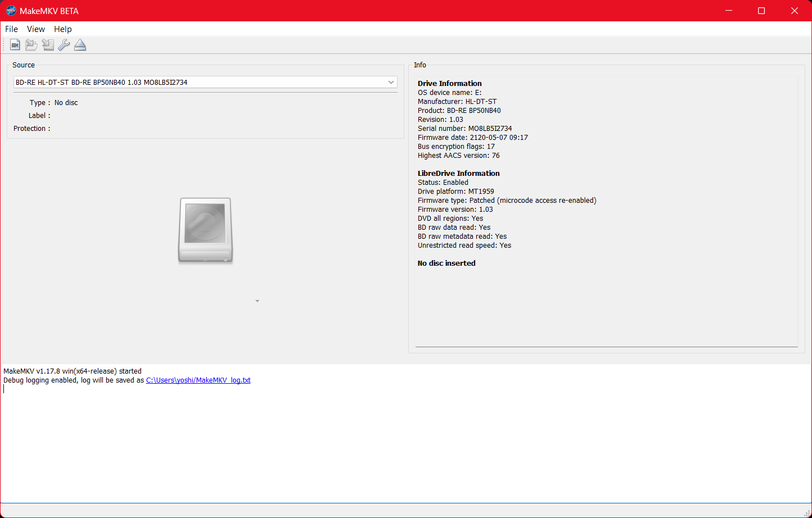
Task: Eject disc using the eject icon
Action: [x=80, y=45]
